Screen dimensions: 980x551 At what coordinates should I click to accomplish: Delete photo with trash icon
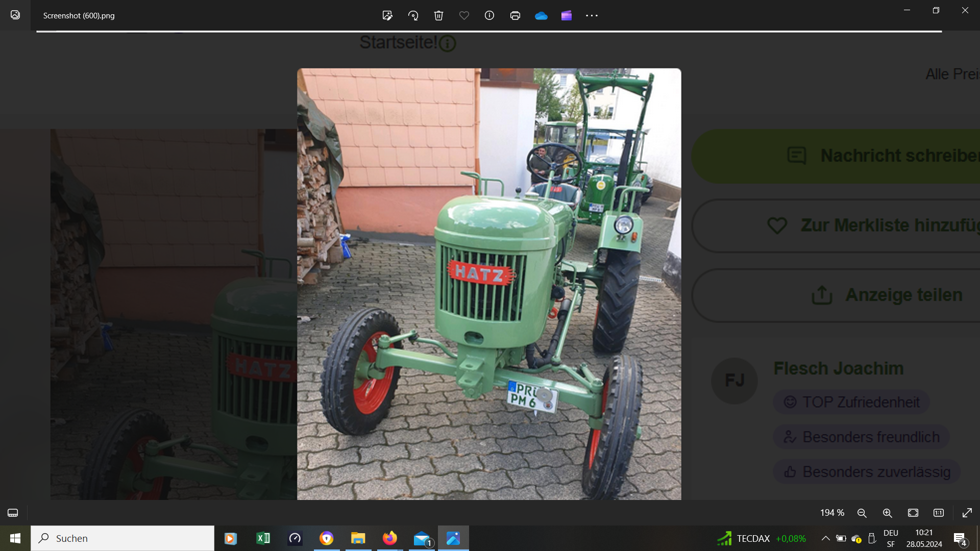tap(438, 16)
